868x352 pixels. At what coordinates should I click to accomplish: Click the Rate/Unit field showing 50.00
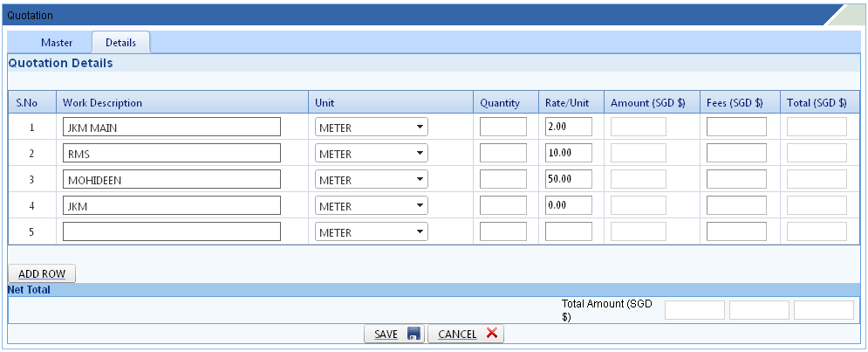click(569, 180)
